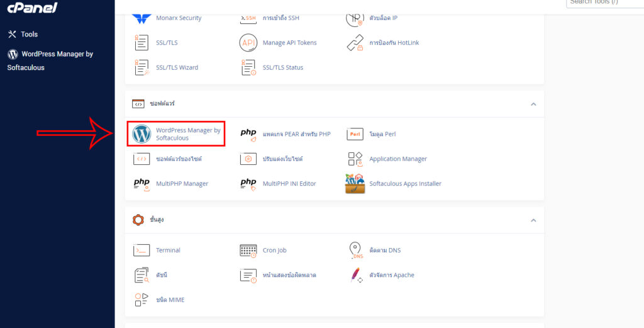Viewport: 644px width, 328px height.
Task: Click the SSL/TLS Status icon
Action: 248,67
